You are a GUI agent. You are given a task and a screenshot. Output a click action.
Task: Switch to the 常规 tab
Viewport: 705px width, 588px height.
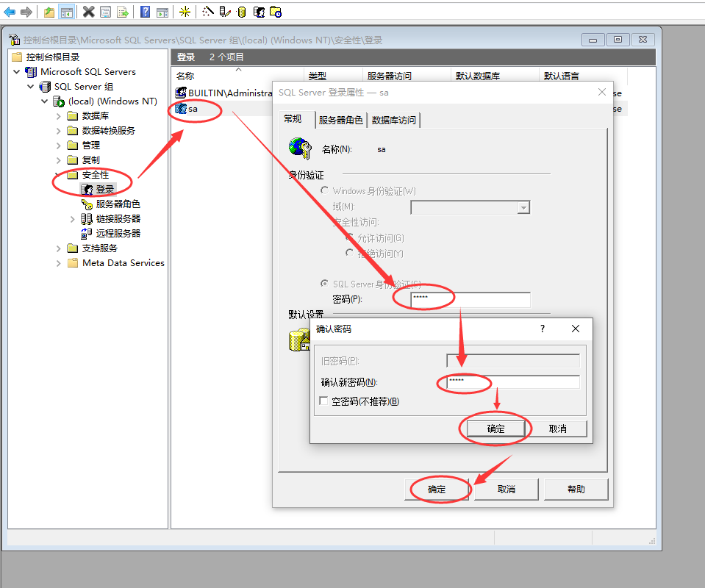tap(293, 119)
